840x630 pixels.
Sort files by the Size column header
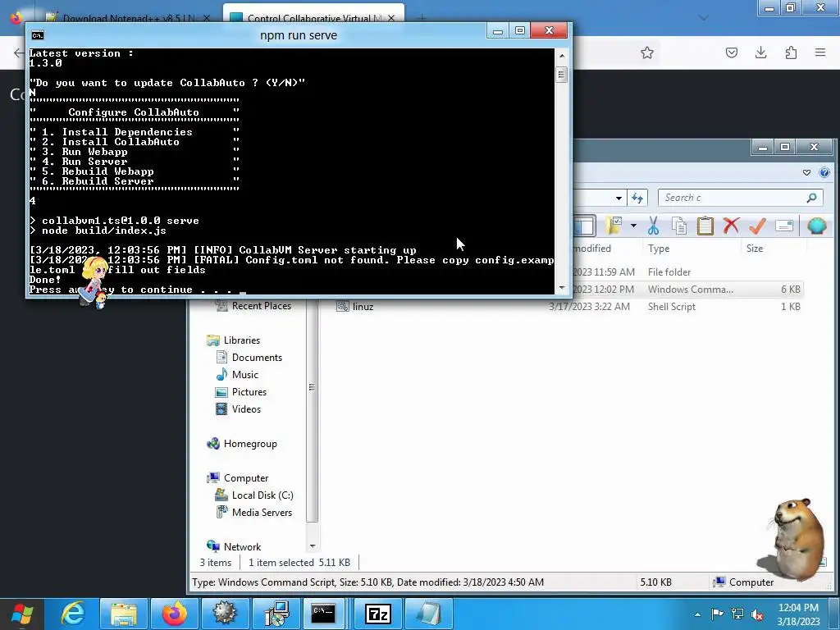[755, 249]
